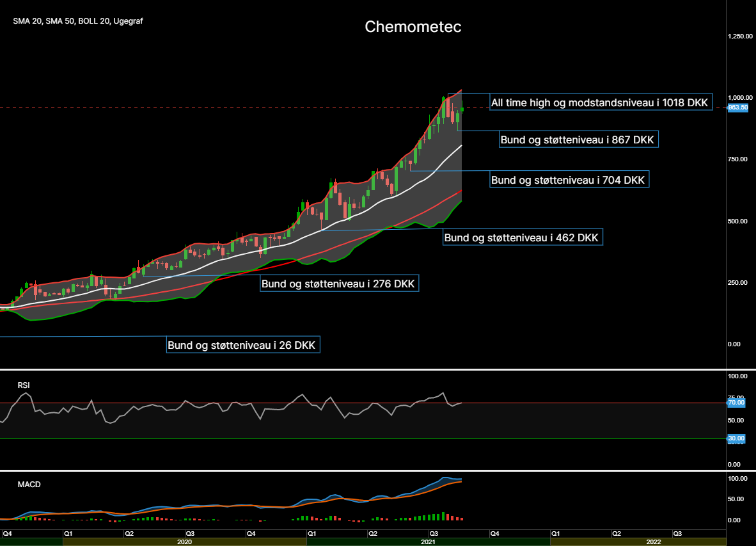Click the Q2 marker of year 2021
The image size is (756, 546).
(373, 533)
